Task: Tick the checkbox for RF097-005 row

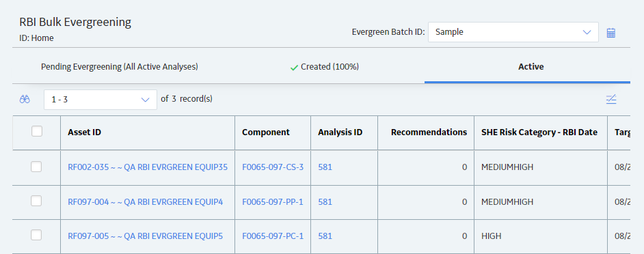Action: click(36, 235)
